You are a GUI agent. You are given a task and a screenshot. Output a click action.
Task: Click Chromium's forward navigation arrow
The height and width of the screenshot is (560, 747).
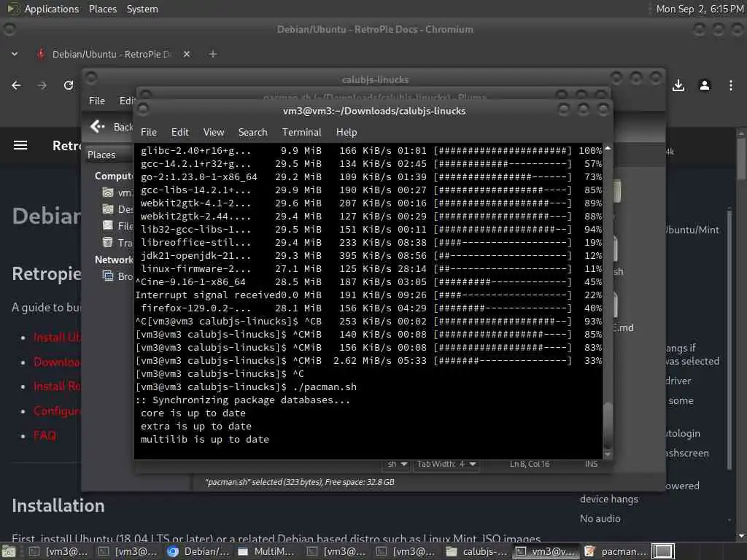42,85
